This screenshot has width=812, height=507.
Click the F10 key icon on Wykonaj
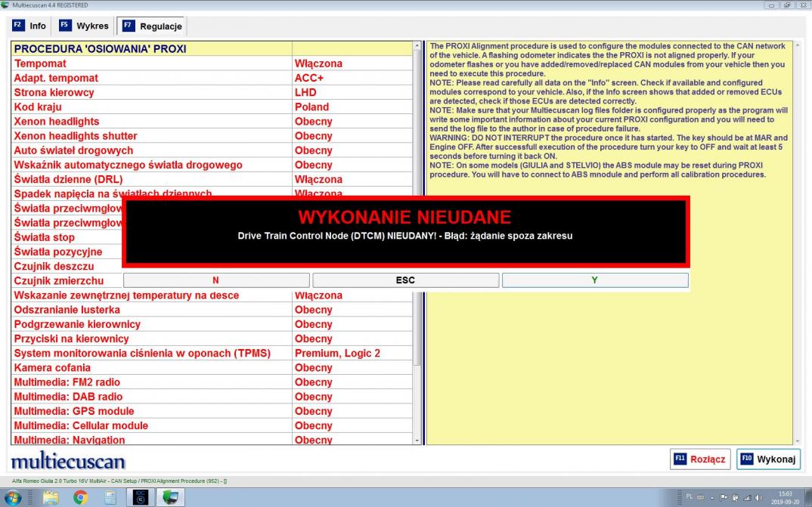point(747,459)
